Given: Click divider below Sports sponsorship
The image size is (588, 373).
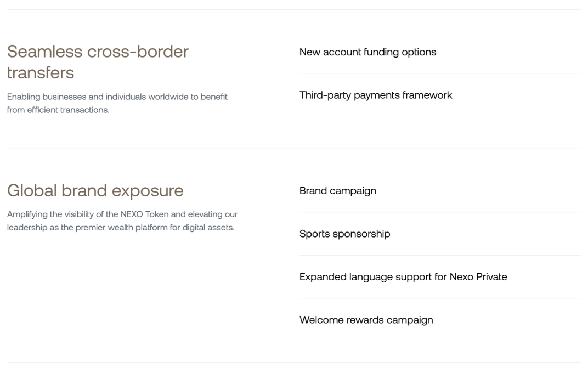Looking at the screenshot, I should pyautogui.click(x=440, y=255).
